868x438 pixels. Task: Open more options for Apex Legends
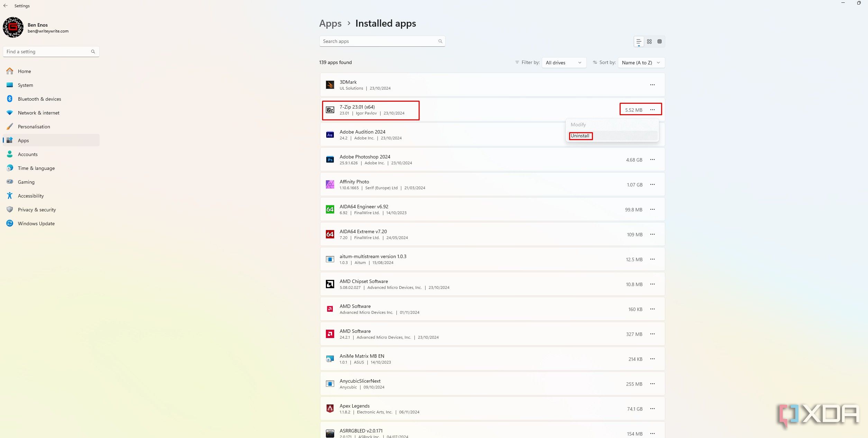[652, 409]
